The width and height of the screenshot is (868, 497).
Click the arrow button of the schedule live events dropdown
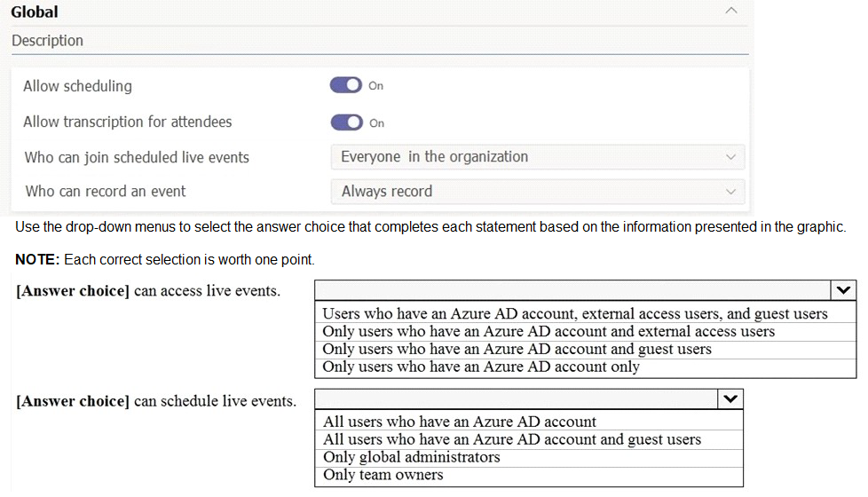coord(729,399)
